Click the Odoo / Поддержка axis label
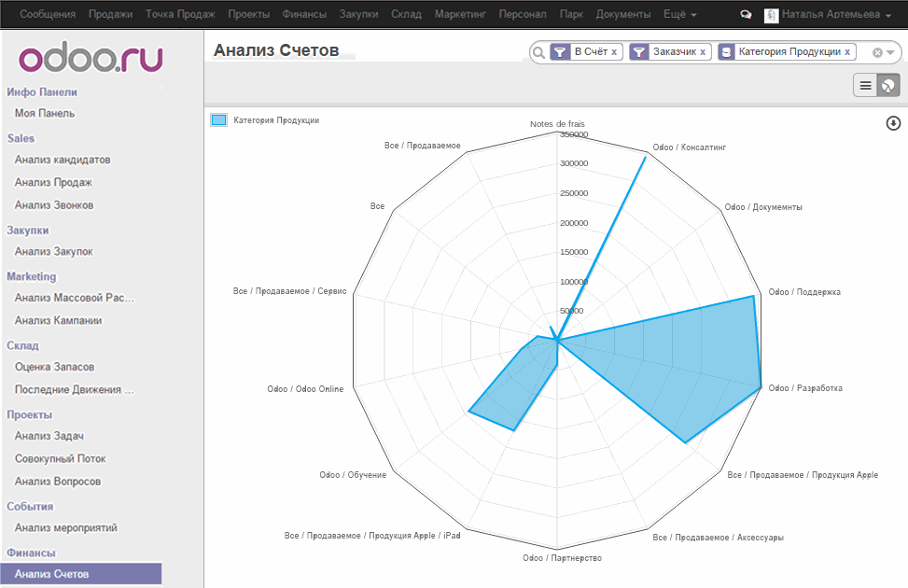 tap(804, 292)
